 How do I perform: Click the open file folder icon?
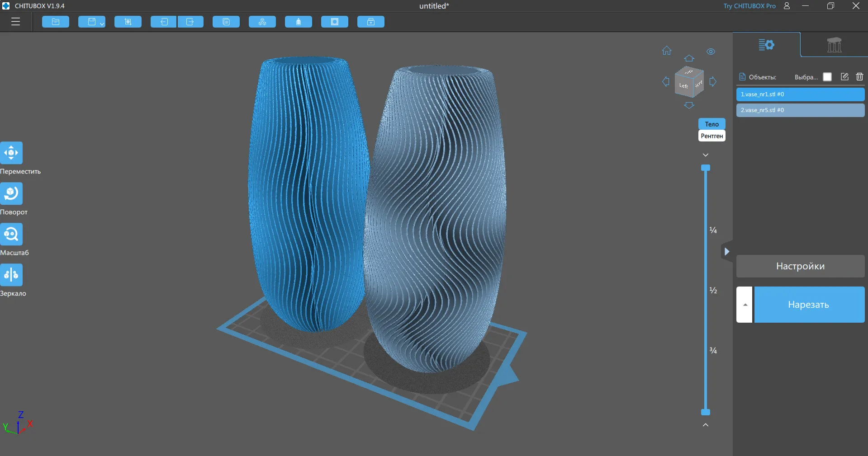pos(56,22)
